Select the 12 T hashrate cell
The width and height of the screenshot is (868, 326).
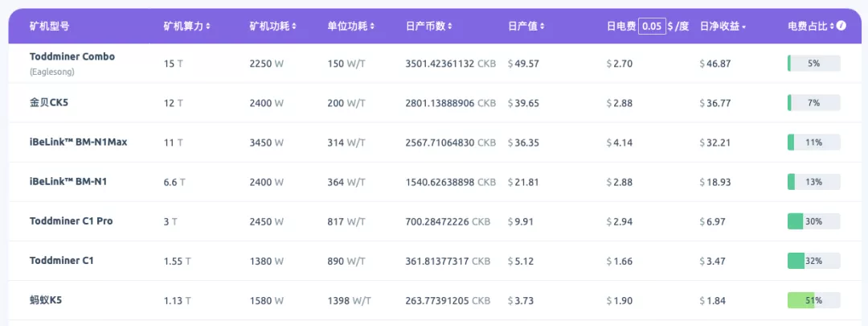point(173,103)
